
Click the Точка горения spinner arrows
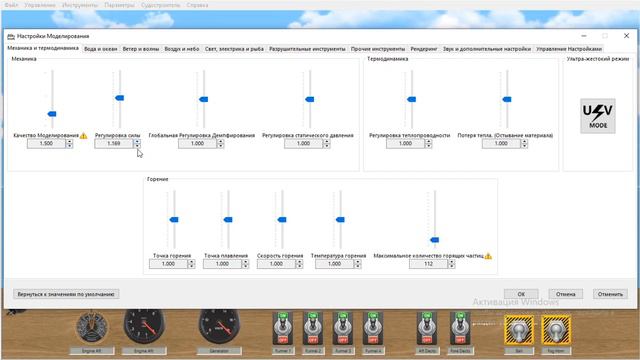(191, 264)
